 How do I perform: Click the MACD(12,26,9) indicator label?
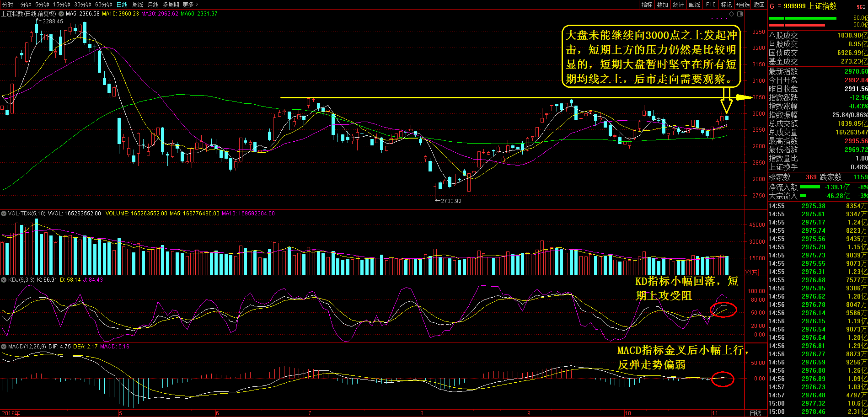[27, 347]
